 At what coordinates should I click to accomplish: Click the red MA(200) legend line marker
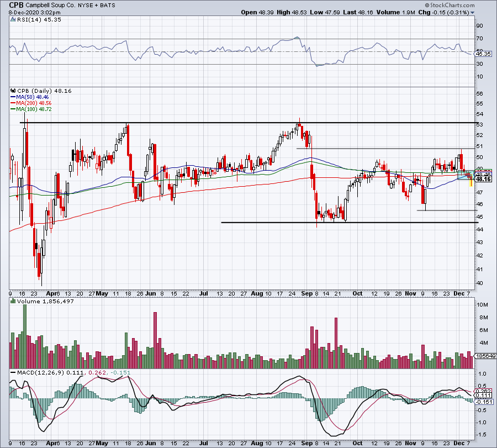pyautogui.click(x=13, y=103)
